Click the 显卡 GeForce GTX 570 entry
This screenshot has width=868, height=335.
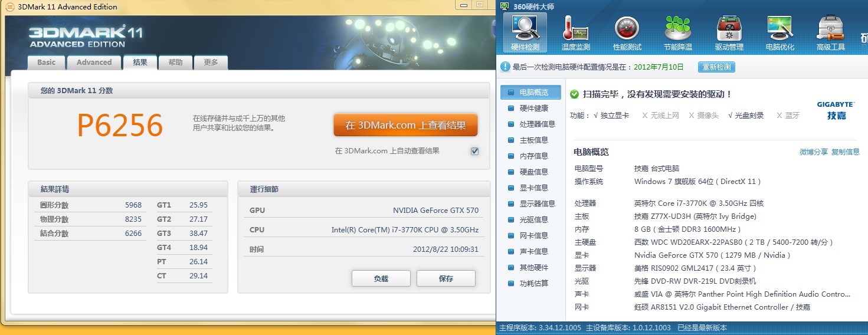tap(682, 255)
